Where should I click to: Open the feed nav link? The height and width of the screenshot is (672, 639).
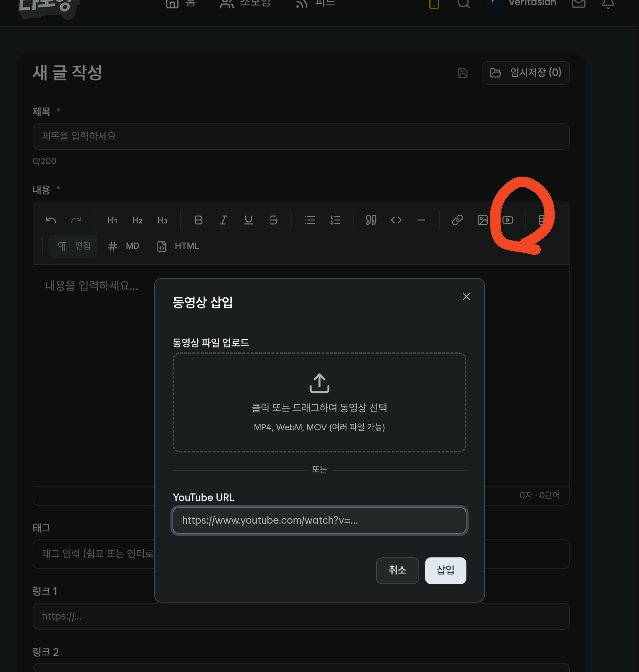tap(315, 3)
